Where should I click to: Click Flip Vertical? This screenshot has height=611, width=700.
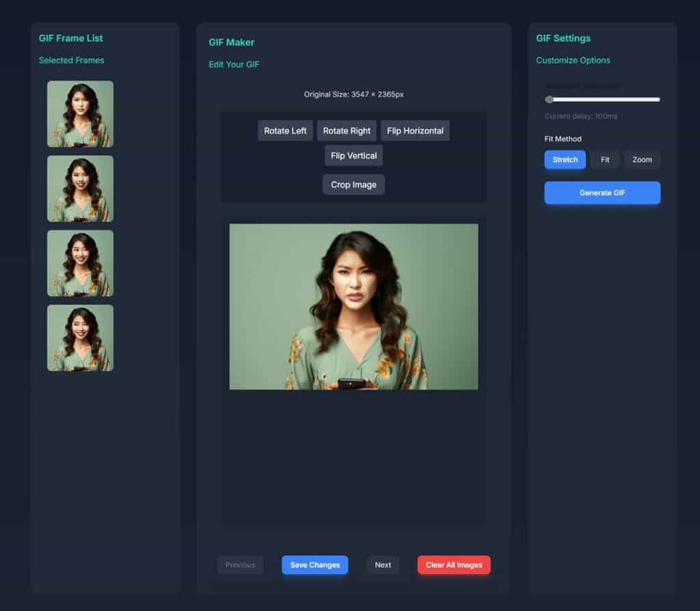click(353, 156)
